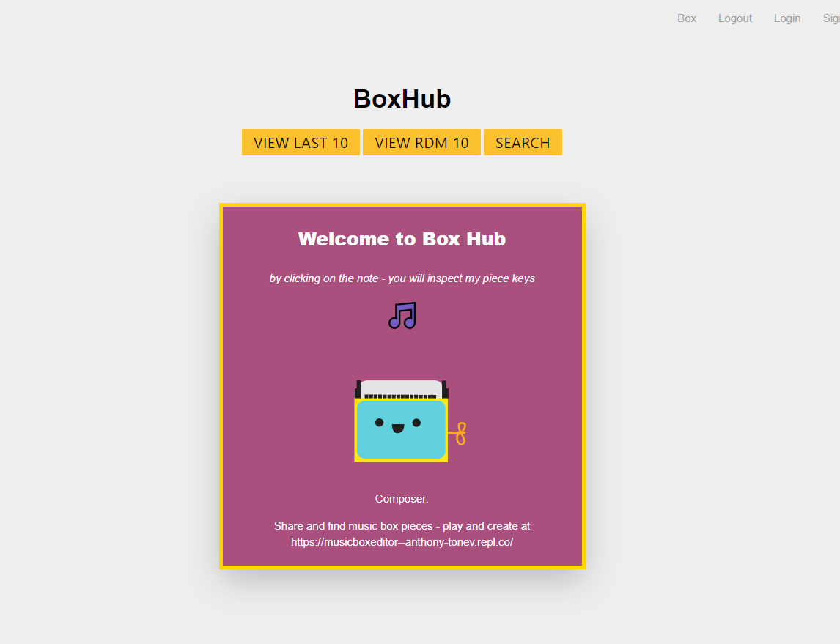The image size is (840, 644).
Task: Click the music box mascot image
Action: coord(410,421)
